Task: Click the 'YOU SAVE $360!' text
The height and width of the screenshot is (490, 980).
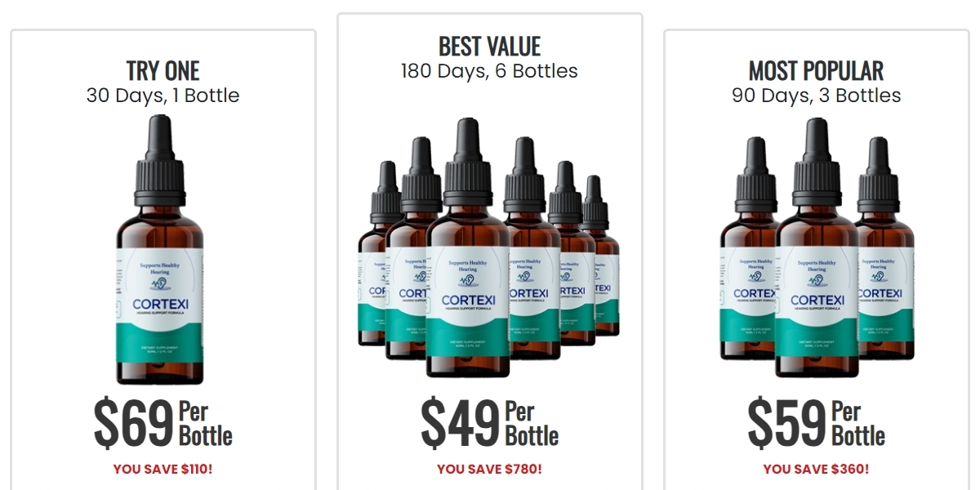Action: point(817,470)
